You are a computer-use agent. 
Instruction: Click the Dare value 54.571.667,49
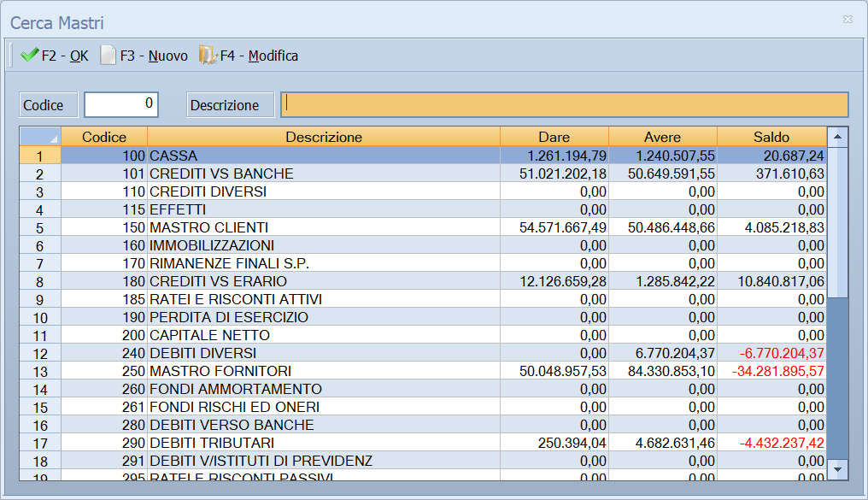tap(563, 227)
